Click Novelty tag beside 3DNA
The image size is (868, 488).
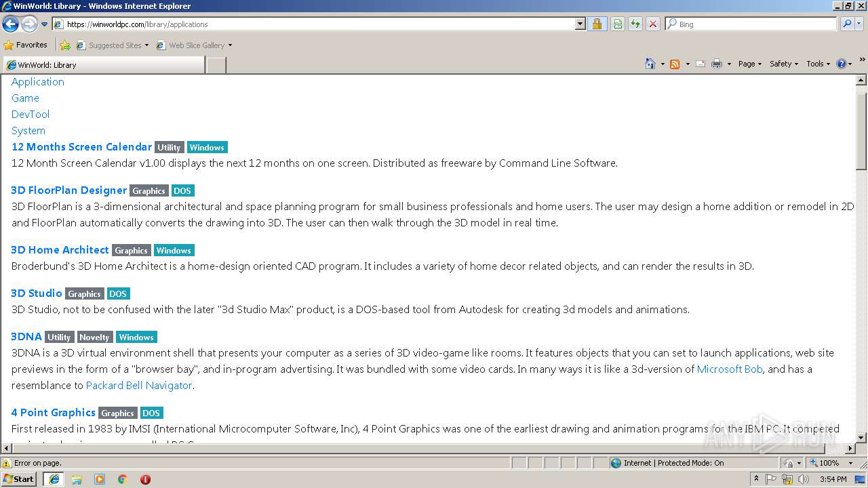click(x=94, y=337)
